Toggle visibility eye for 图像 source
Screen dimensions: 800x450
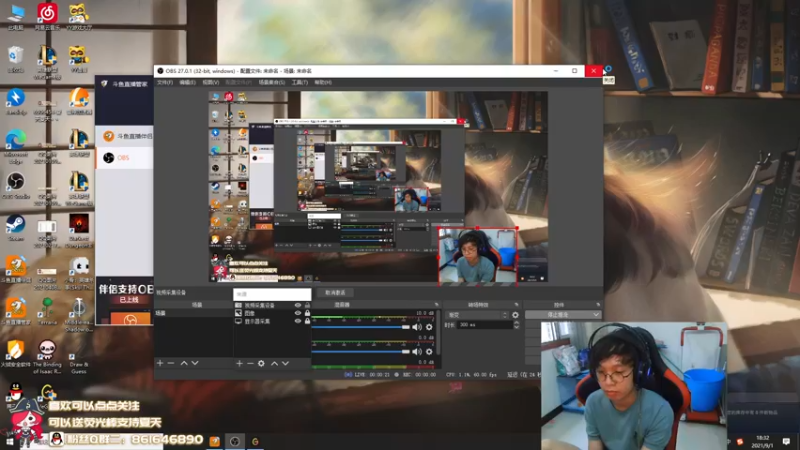[298, 313]
